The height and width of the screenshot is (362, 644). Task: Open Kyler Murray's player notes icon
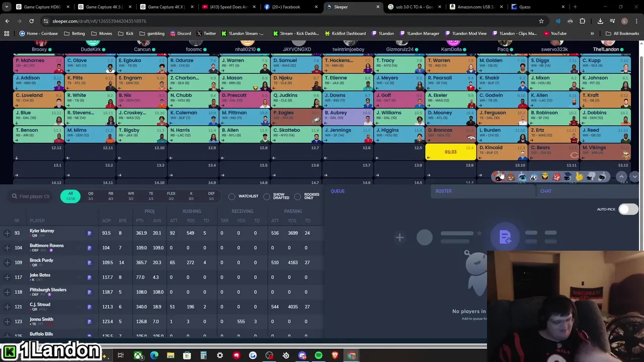pyautogui.click(x=89, y=233)
